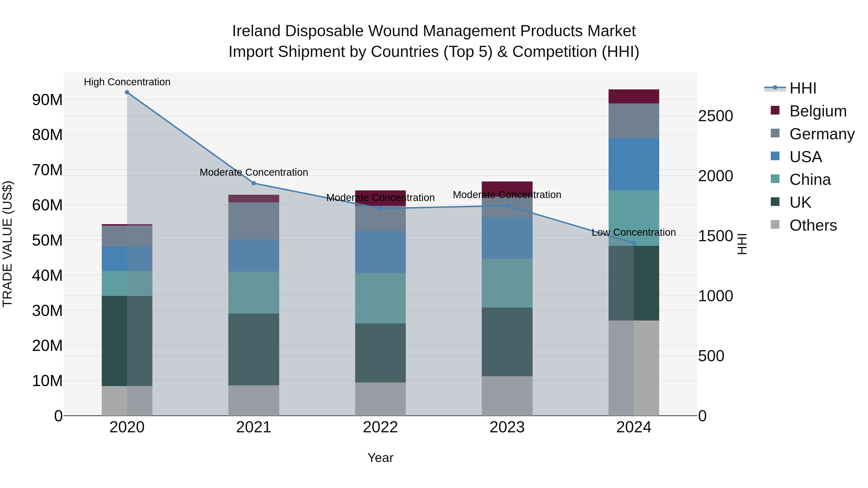
Task: Toggle the Others series in legend
Action: (804, 225)
